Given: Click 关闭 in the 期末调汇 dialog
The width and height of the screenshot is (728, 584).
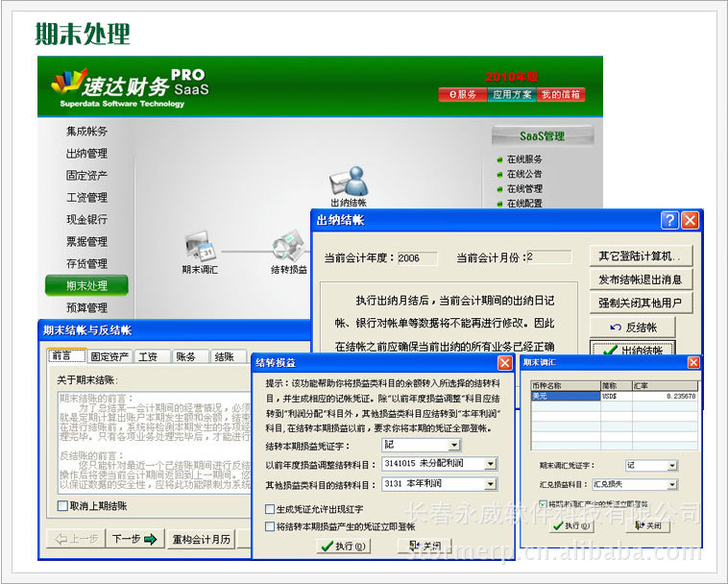Looking at the screenshot, I should (648, 525).
